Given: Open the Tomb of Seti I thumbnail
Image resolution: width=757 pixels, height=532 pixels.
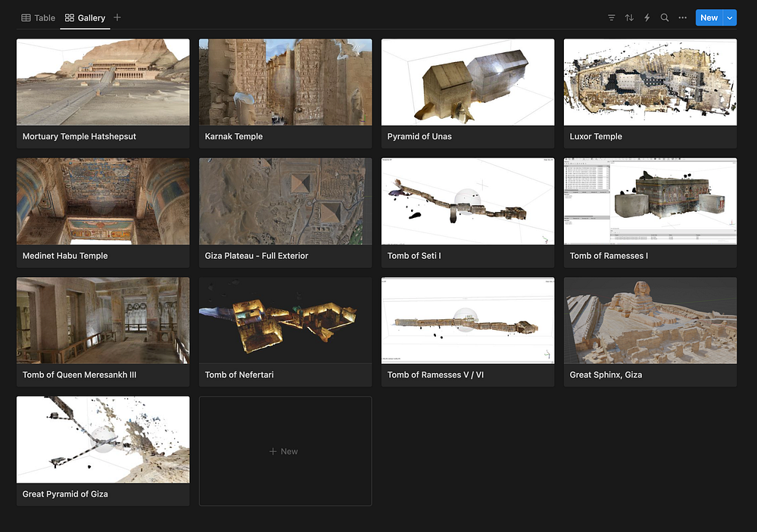Looking at the screenshot, I should pyautogui.click(x=468, y=201).
